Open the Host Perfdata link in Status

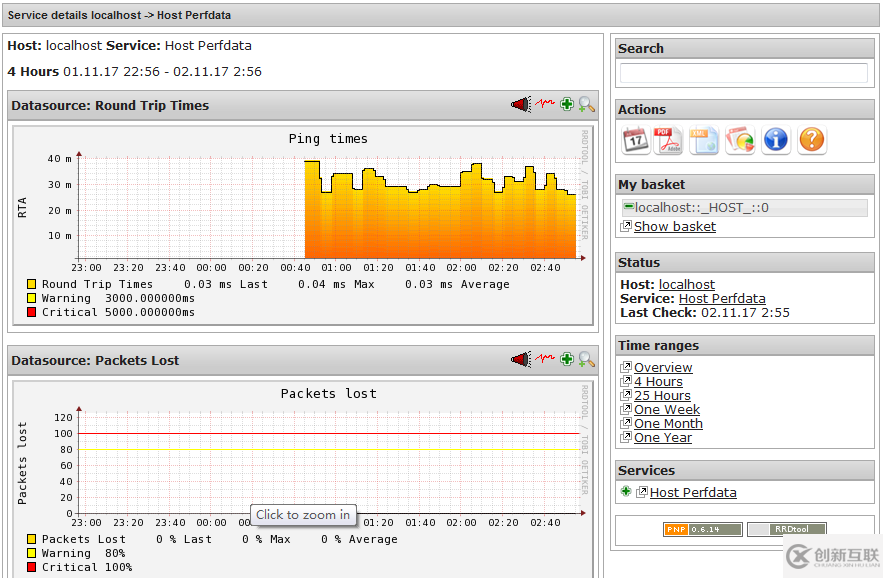(x=722, y=299)
